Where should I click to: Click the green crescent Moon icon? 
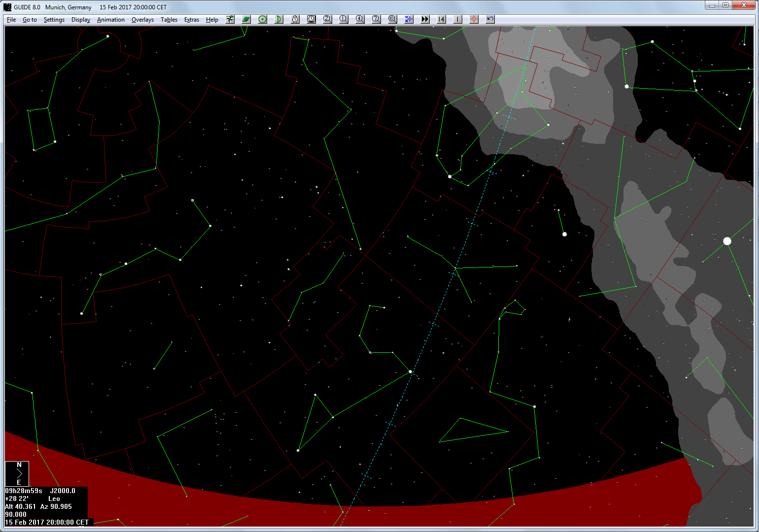279,19
